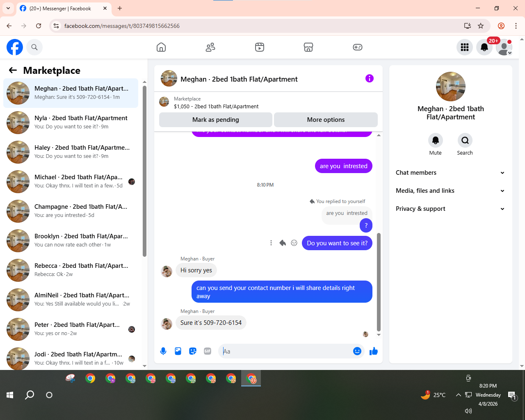The width and height of the screenshot is (525, 420).
Task: Open Champagne conversation in the chat list
Action: pos(71,211)
